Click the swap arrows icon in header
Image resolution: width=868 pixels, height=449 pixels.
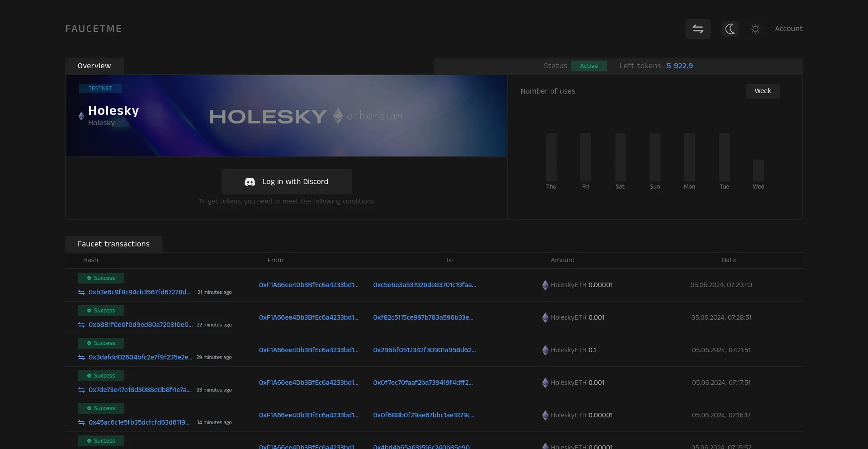pos(698,29)
